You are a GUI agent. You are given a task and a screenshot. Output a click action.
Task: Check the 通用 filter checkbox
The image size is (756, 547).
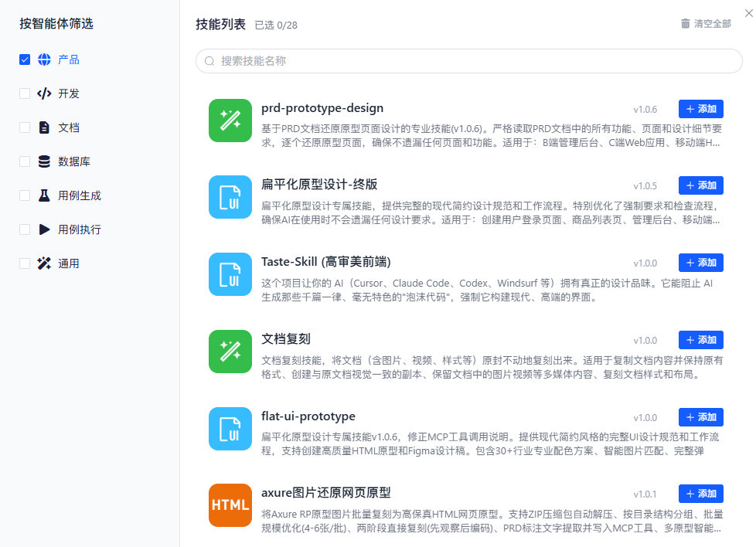[x=25, y=263]
